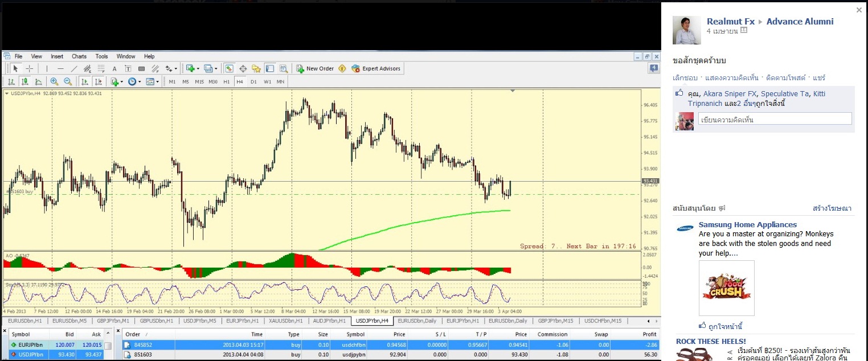Click the Realmut Fx profile picture
Viewport: 868px width, 361px height.
(x=687, y=30)
